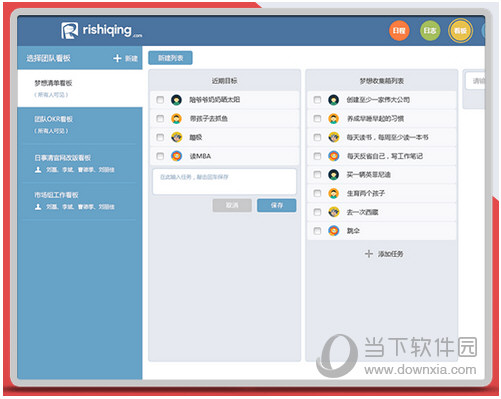Tick the 去一次西藏 checkbox
Viewport: 501px width, 399px height.
point(317,212)
